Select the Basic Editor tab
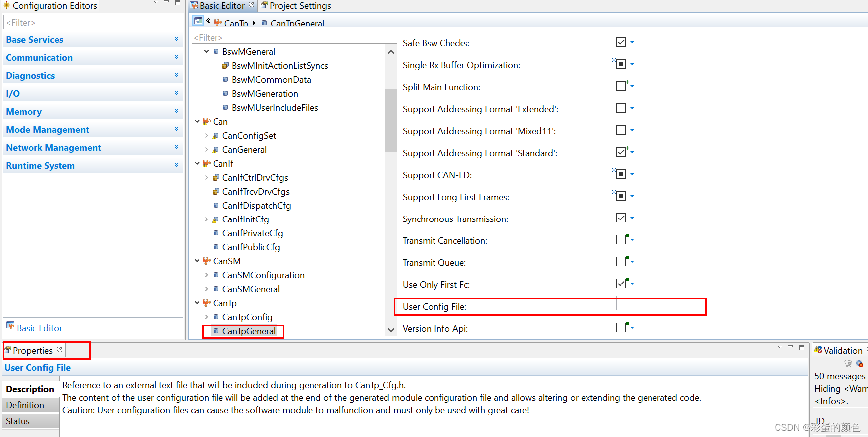The width and height of the screenshot is (868, 437). [x=222, y=6]
